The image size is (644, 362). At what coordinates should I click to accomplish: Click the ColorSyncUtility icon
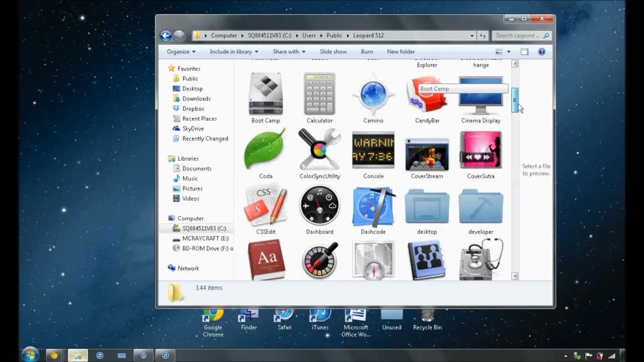[x=319, y=150]
